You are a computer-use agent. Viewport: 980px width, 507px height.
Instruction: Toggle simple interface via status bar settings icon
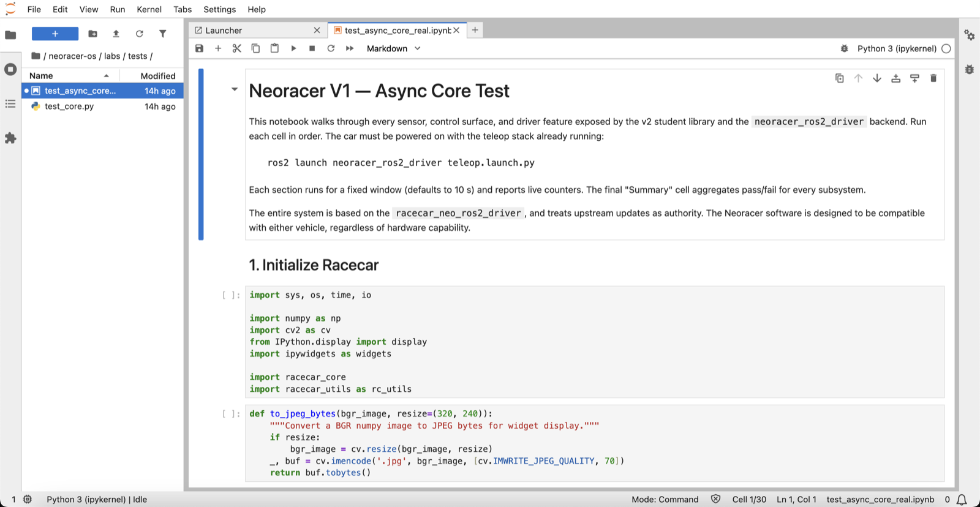pos(28,499)
